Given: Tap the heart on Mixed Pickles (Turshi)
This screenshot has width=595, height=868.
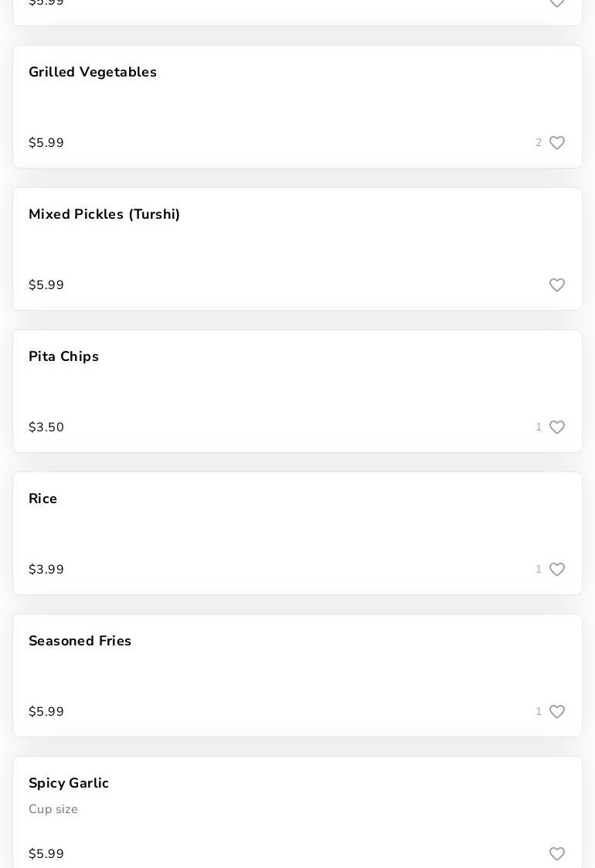Looking at the screenshot, I should 557,285.
